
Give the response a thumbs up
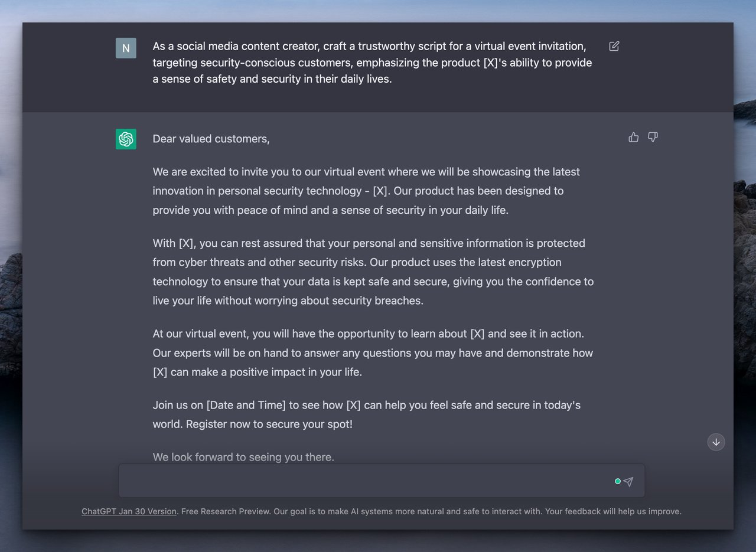click(633, 137)
